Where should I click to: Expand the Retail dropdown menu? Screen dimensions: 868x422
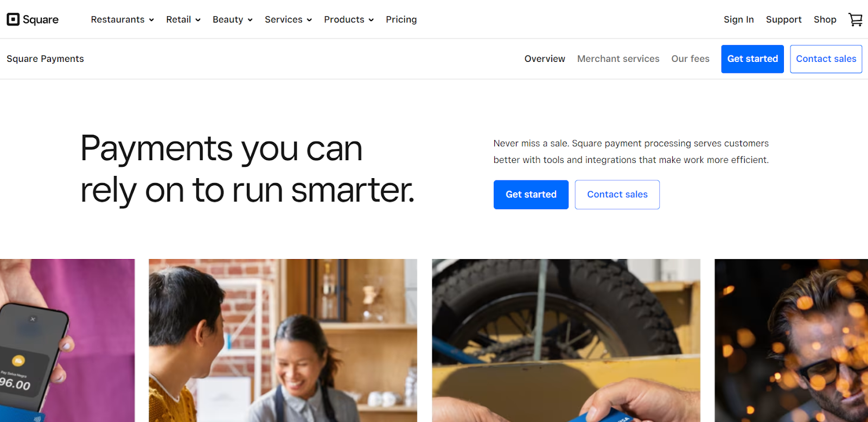click(183, 20)
